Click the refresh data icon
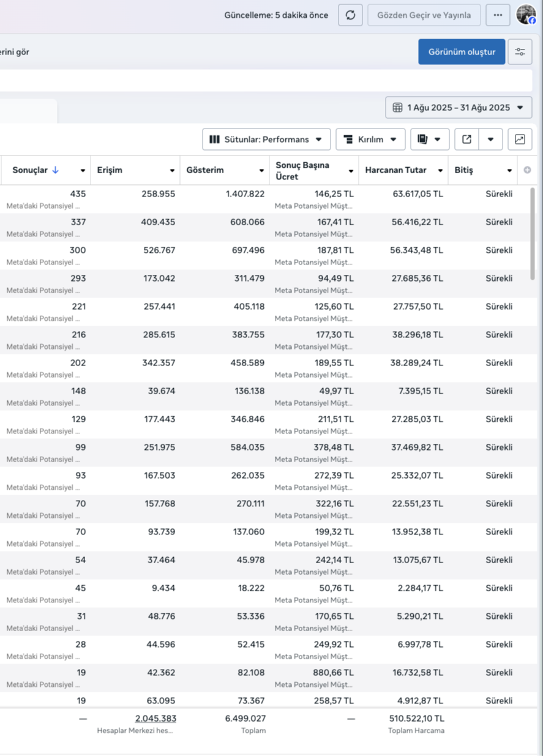The height and width of the screenshot is (756, 543). click(350, 15)
